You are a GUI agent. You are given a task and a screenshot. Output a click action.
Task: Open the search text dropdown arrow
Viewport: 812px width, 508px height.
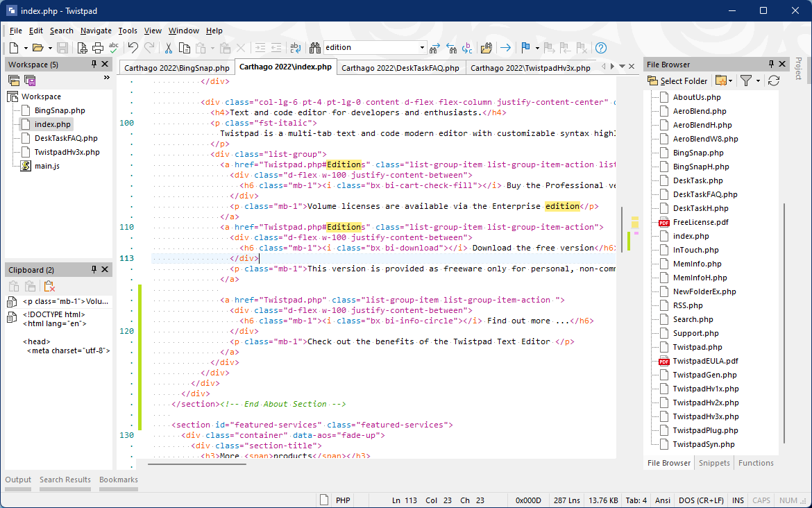(x=422, y=48)
